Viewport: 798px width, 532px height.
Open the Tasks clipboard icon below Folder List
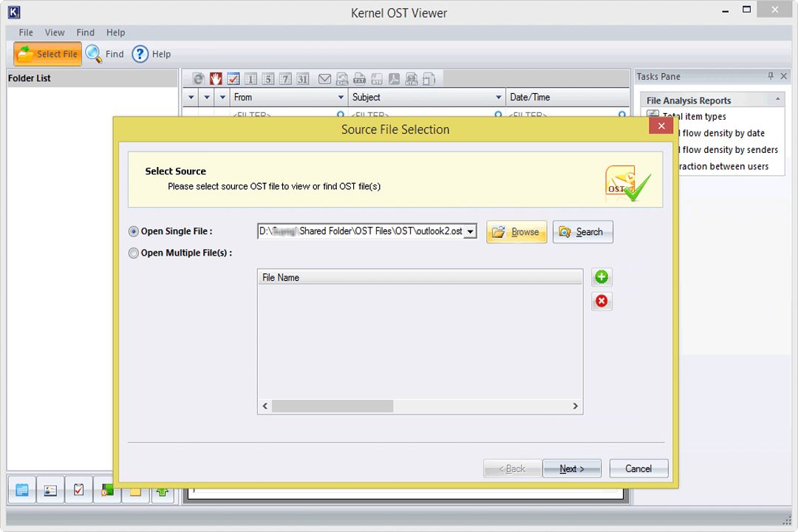pyautogui.click(x=79, y=490)
